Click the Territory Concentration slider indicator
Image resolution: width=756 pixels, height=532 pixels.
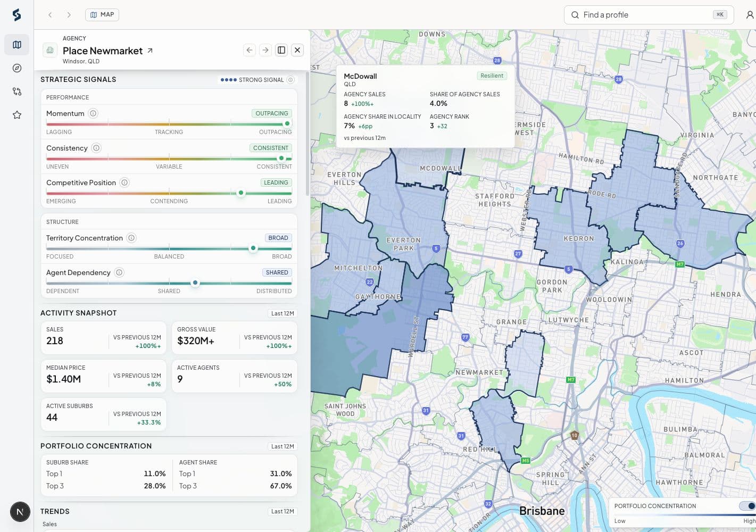tap(253, 248)
